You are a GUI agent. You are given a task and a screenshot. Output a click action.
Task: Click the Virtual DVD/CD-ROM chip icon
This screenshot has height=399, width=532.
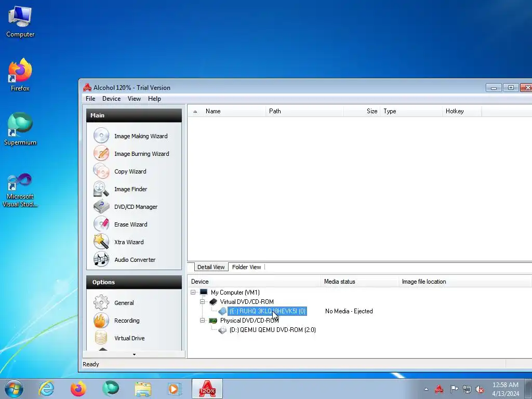point(213,302)
